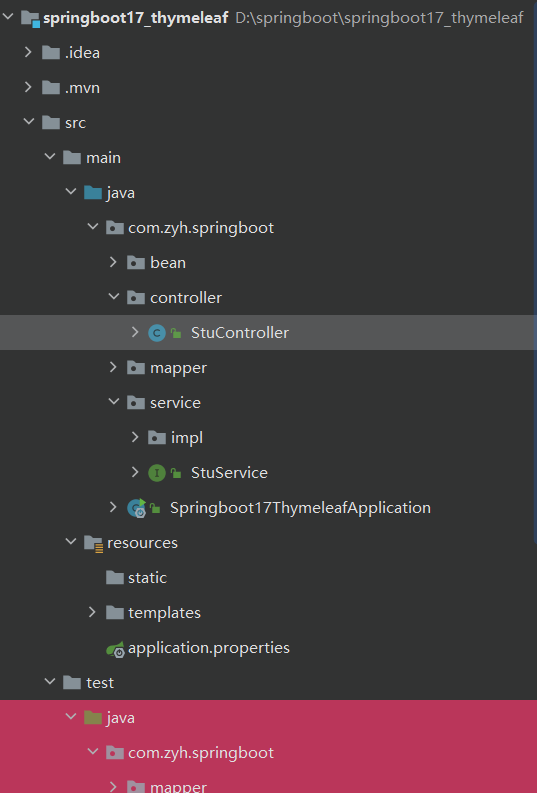
Task: Select the static folder
Action: point(147,578)
